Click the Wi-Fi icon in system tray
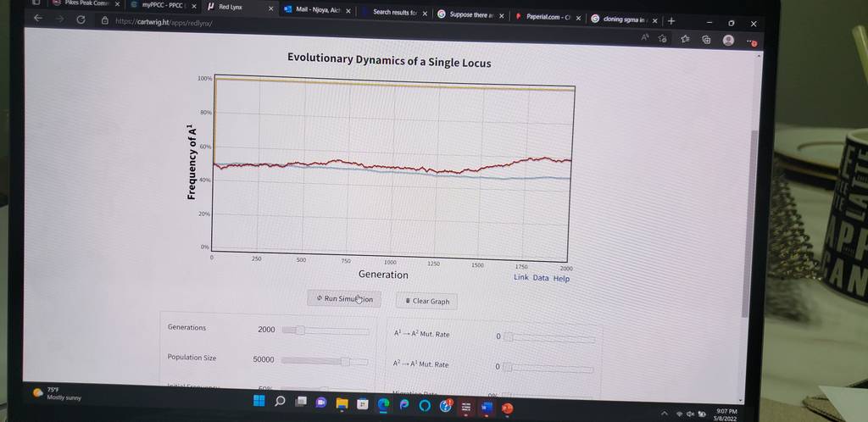868x422 pixels. point(679,414)
